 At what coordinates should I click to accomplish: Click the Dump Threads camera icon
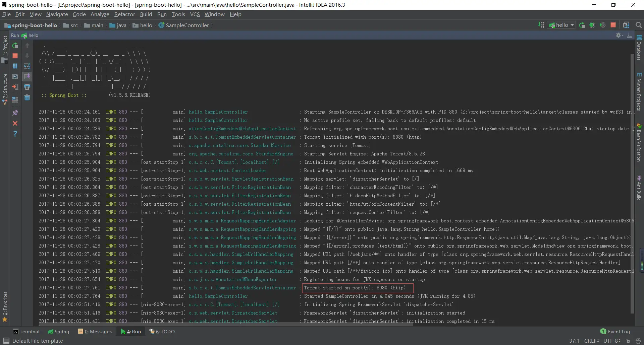pyautogui.click(x=15, y=77)
